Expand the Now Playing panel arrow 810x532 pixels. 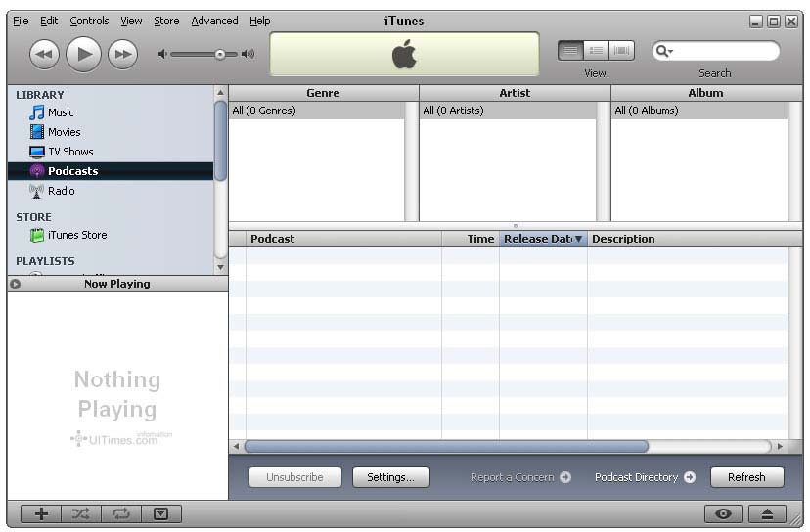(15, 284)
